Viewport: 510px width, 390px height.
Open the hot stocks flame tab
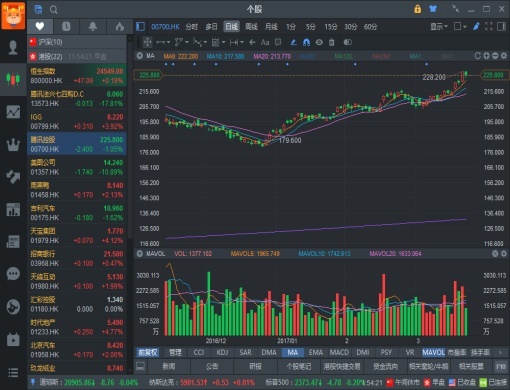point(119,26)
